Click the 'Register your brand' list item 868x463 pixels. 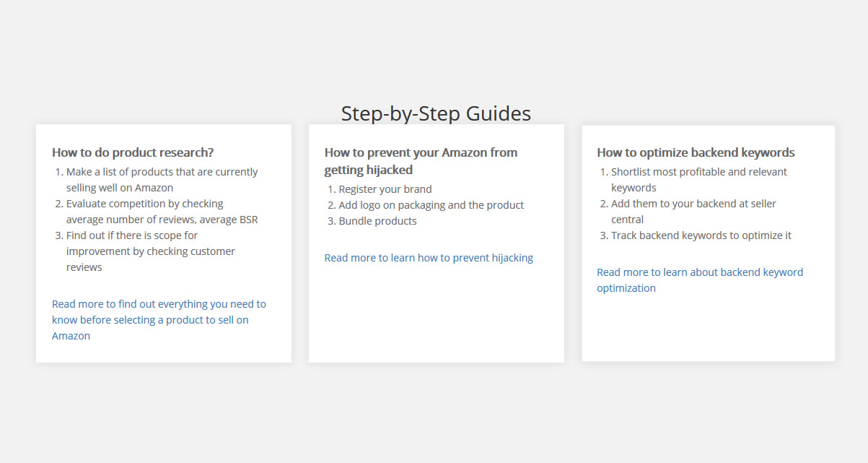coord(385,189)
